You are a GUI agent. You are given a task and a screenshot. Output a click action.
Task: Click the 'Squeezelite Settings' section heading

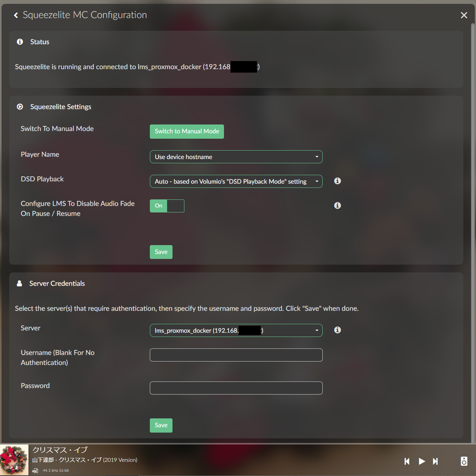(x=61, y=107)
